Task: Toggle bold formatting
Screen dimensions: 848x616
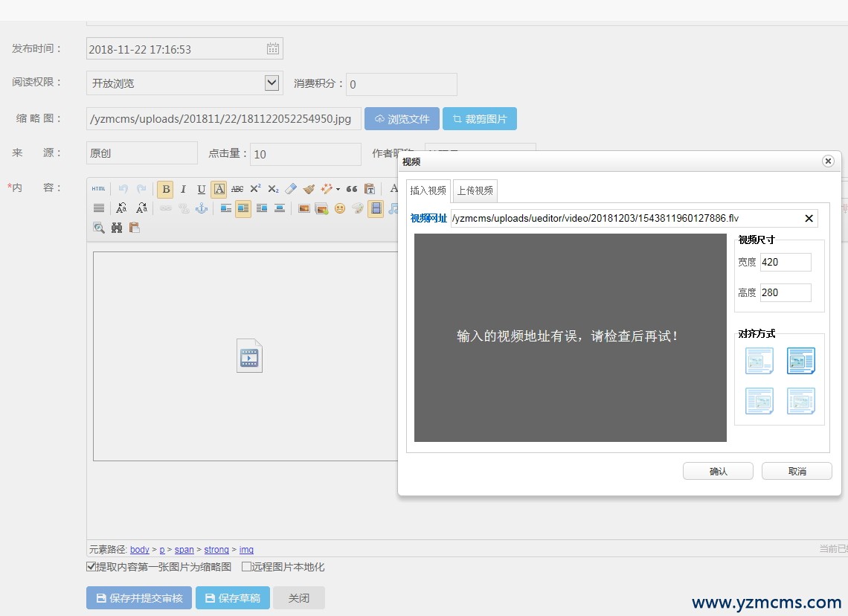Action: 165,189
